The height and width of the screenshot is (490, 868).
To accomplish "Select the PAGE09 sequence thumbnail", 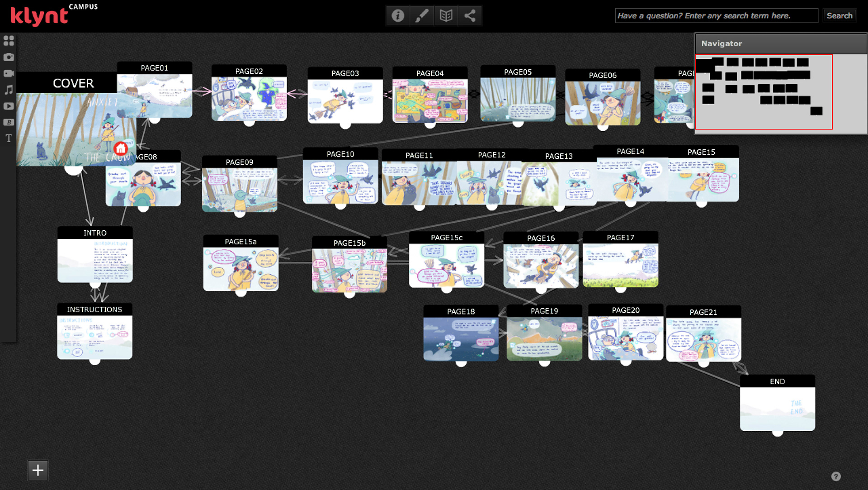I will [240, 190].
